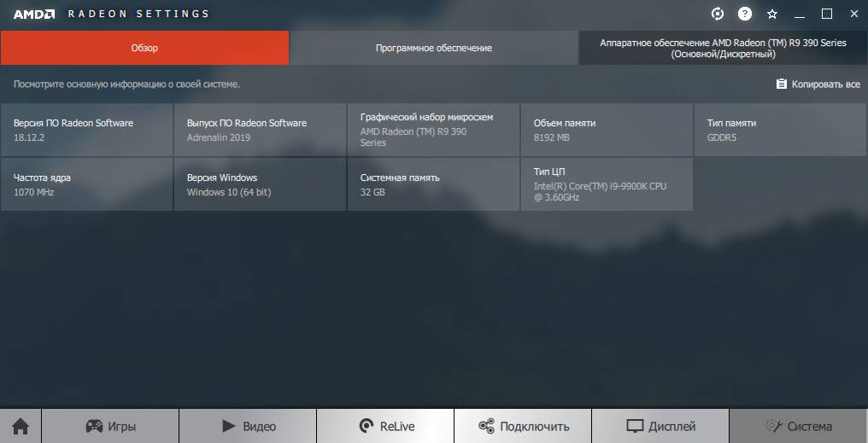Open the ReLive section
The width and height of the screenshot is (868, 443).
tap(385, 427)
